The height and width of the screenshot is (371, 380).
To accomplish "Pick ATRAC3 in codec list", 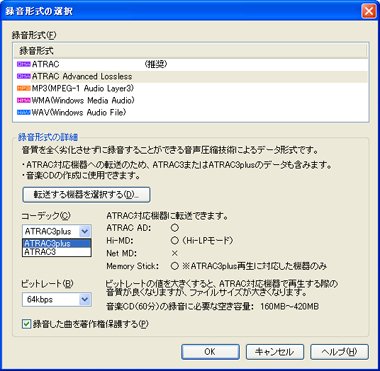I will (57, 252).
